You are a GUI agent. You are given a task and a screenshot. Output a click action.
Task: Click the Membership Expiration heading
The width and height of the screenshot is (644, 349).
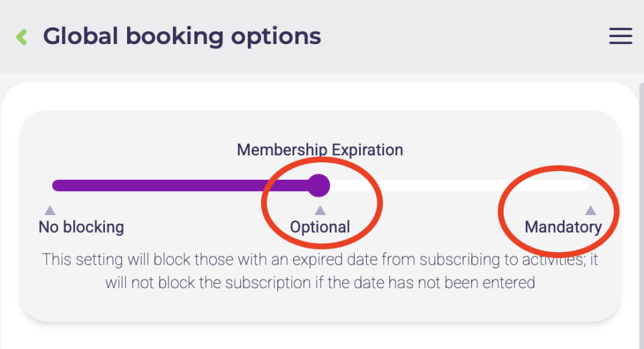[x=319, y=150]
